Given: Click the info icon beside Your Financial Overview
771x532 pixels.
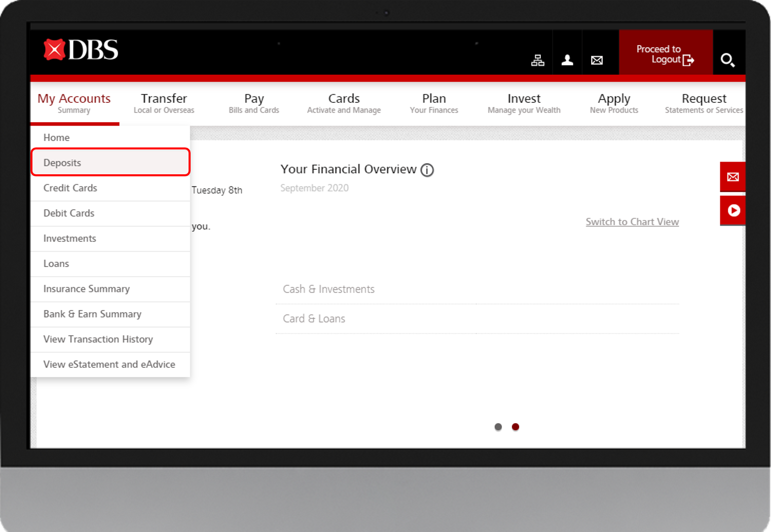Looking at the screenshot, I should pyautogui.click(x=427, y=170).
